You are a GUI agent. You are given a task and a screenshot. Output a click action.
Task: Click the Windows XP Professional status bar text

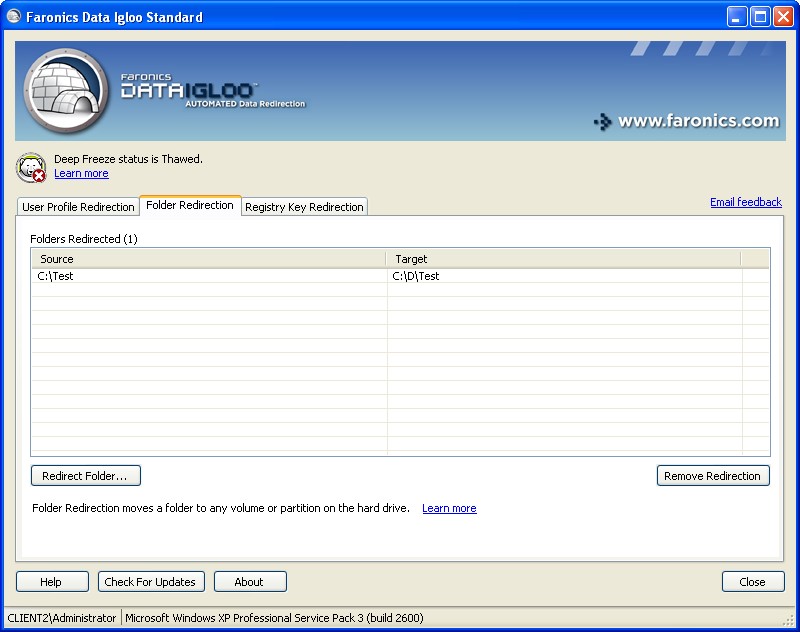274,618
